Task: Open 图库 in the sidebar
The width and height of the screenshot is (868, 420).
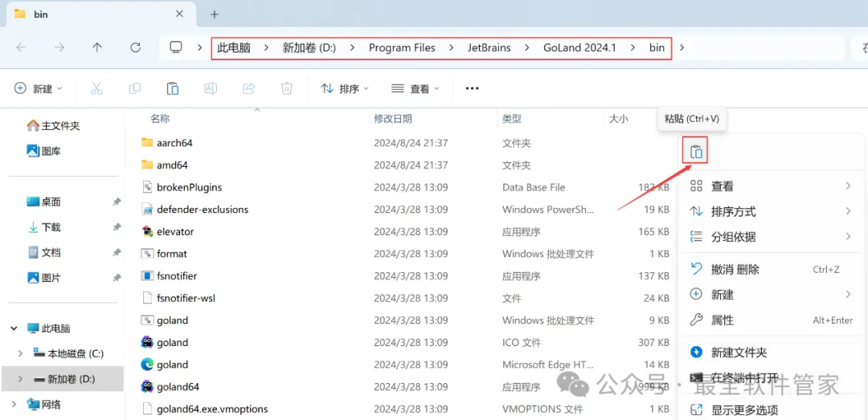Action: tap(43, 150)
